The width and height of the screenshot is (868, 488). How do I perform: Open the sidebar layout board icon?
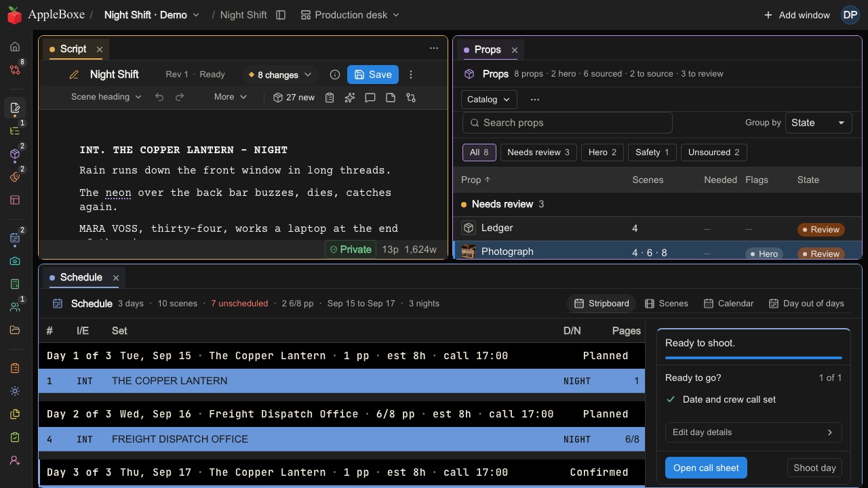tap(15, 200)
